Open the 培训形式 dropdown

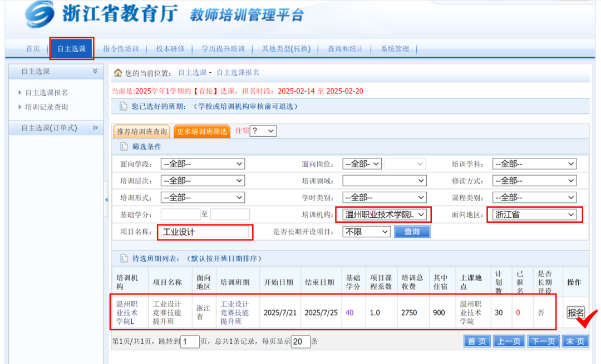203,197
